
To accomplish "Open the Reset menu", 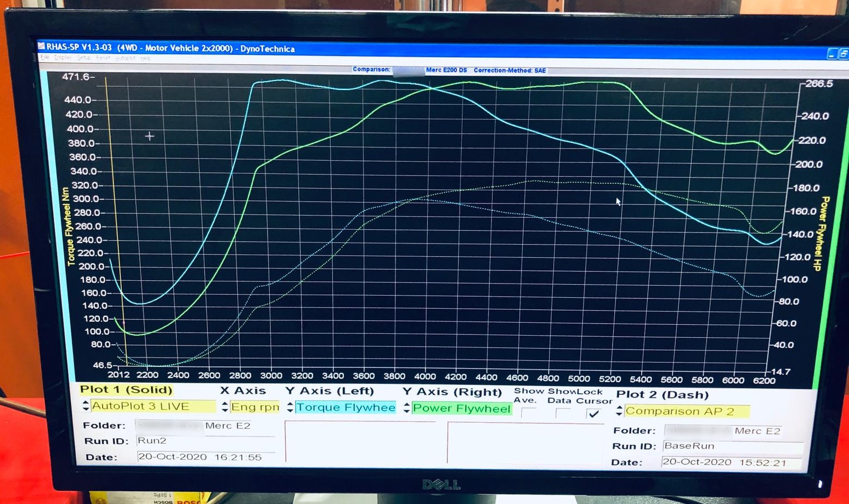I will click(103, 58).
